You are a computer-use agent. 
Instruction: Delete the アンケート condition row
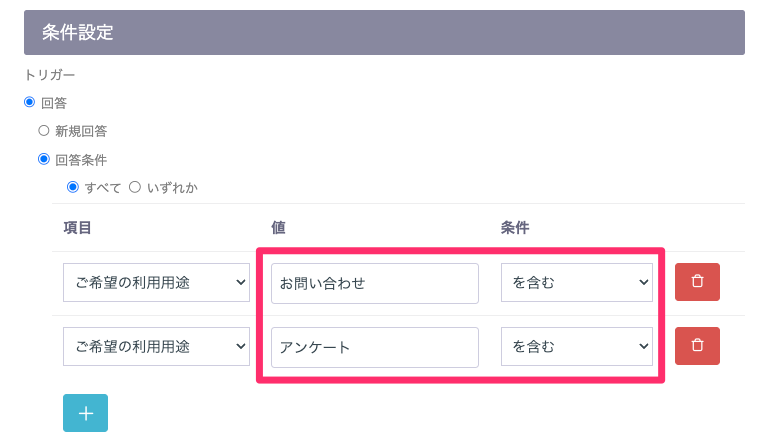pos(697,346)
